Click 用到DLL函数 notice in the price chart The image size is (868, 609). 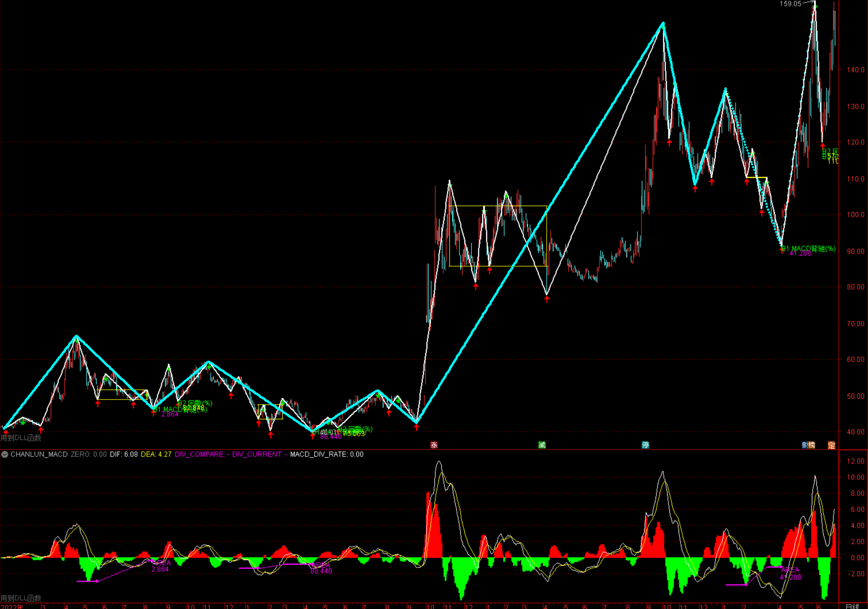21,438
